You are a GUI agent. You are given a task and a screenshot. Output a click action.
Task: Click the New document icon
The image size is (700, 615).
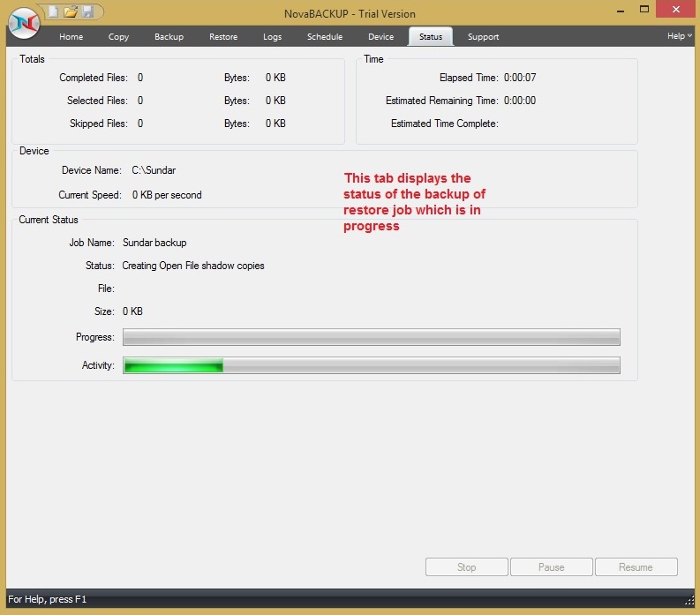[x=54, y=11]
